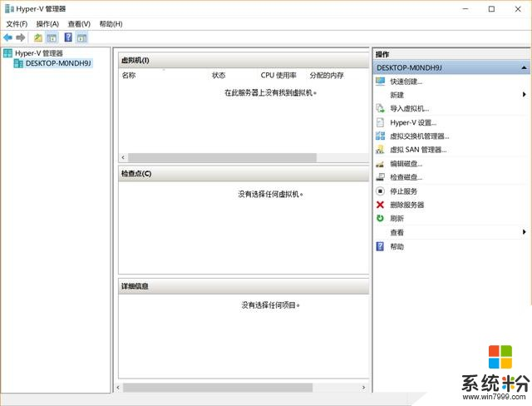Sort by 状态 column header
Image resolution: width=532 pixels, height=406 pixels.
[x=219, y=76]
